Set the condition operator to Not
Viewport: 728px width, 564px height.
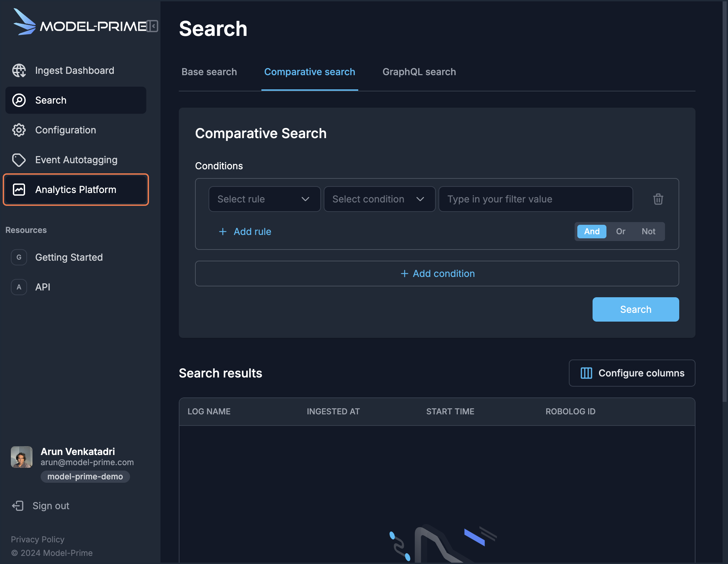tap(648, 232)
